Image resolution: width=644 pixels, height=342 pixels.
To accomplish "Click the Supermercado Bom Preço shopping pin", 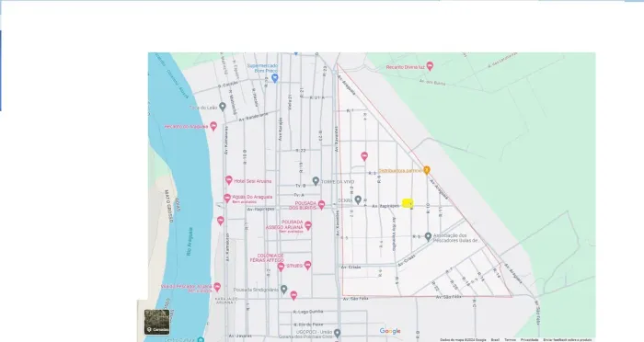I will (x=275, y=77).
